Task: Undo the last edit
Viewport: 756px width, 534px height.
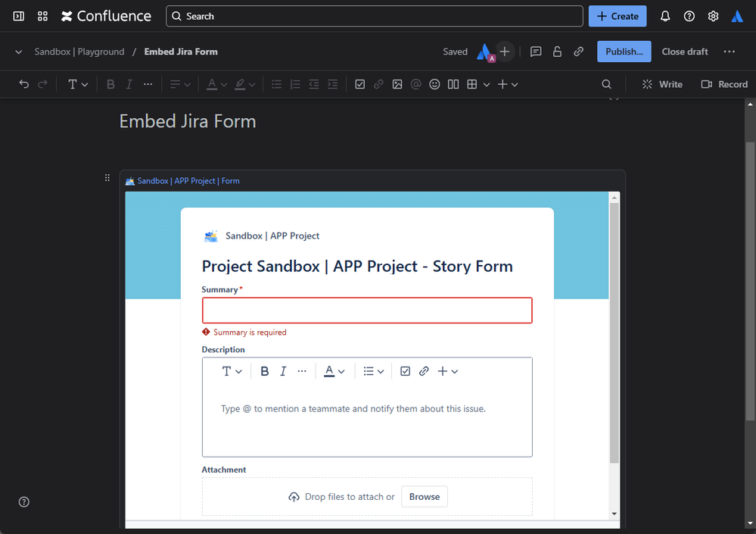Action: click(23, 84)
